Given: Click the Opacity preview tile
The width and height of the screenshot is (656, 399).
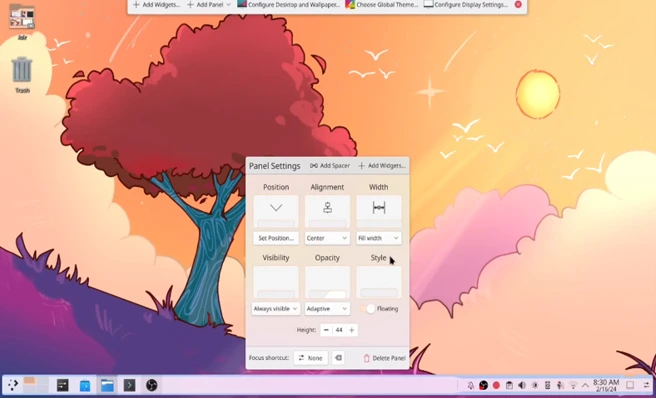Looking at the screenshot, I should (x=327, y=282).
